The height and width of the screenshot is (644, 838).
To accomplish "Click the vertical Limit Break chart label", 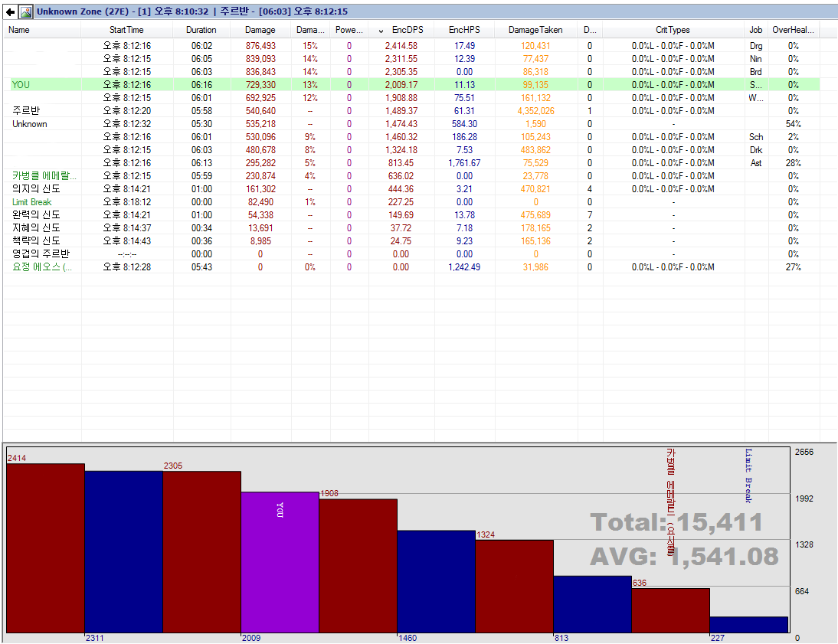I will click(x=748, y=475).
